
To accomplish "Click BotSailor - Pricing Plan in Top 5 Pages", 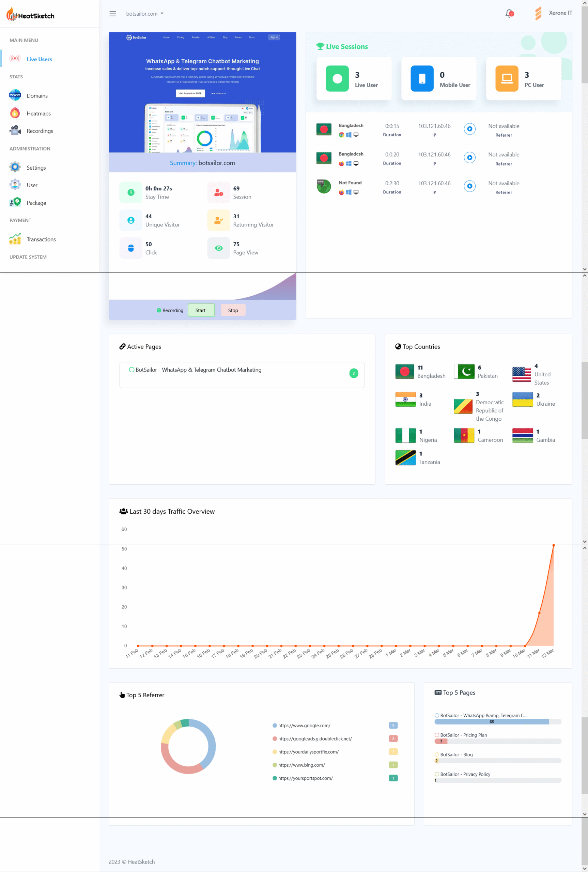I will click(464, 735).
